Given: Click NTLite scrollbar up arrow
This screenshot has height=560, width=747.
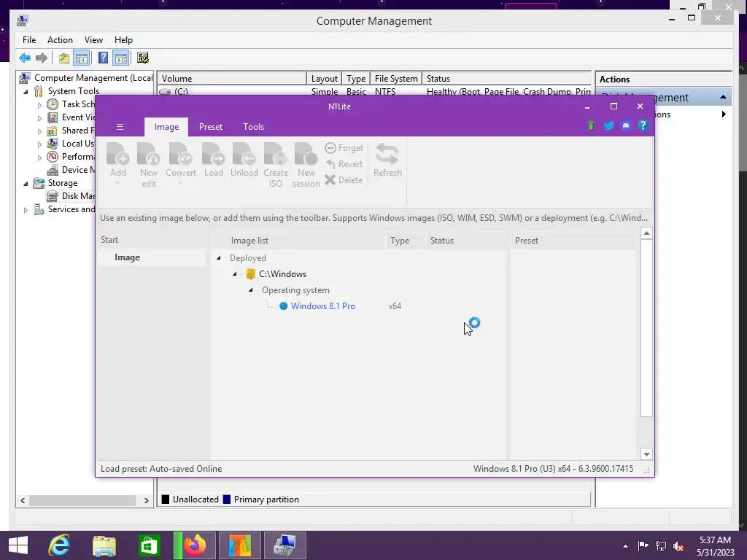Looking at the screenshot, I should (x=646, y=233).
